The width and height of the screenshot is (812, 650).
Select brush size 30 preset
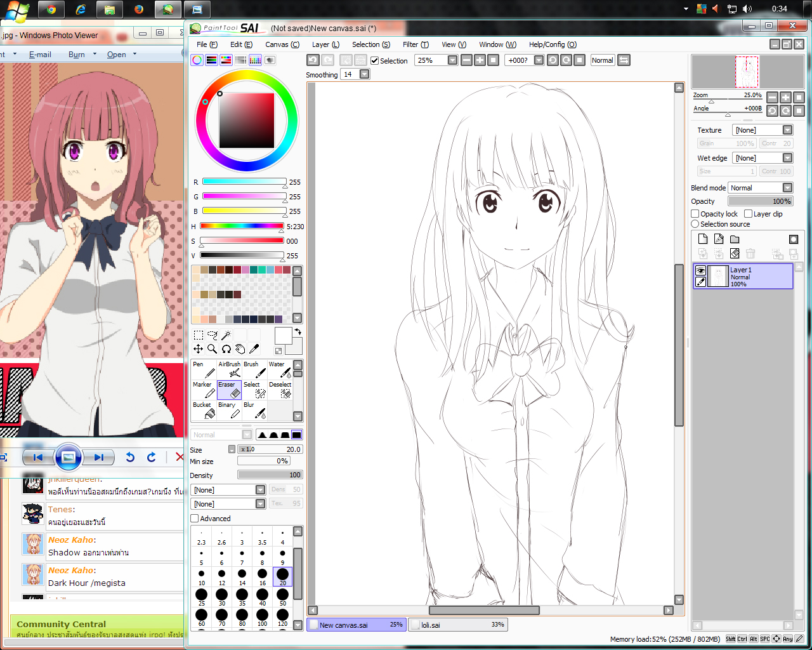tap(221, 597)
